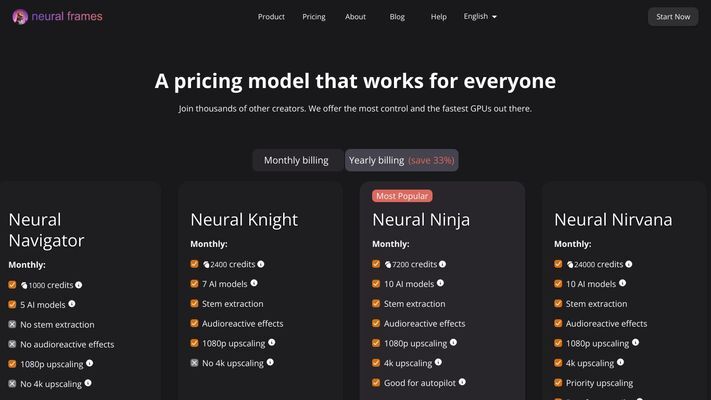
Task: Click checkbox for Neural Knight Stem extraction
Action: pos(194,304)
